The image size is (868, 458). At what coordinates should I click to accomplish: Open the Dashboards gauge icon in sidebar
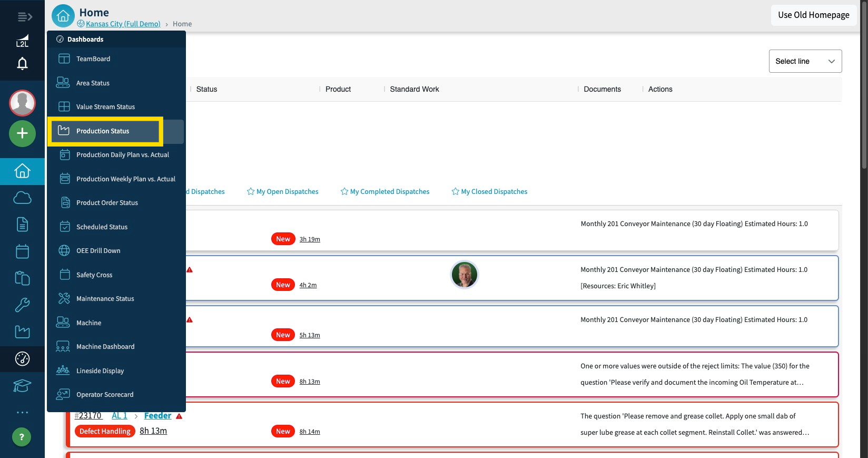(x=22, y=359)
